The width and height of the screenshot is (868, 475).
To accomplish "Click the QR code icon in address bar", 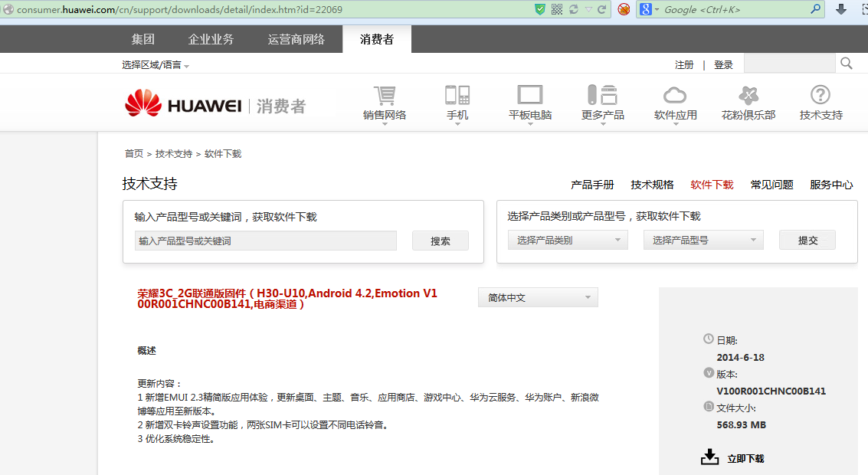I will tap(557, 9).
